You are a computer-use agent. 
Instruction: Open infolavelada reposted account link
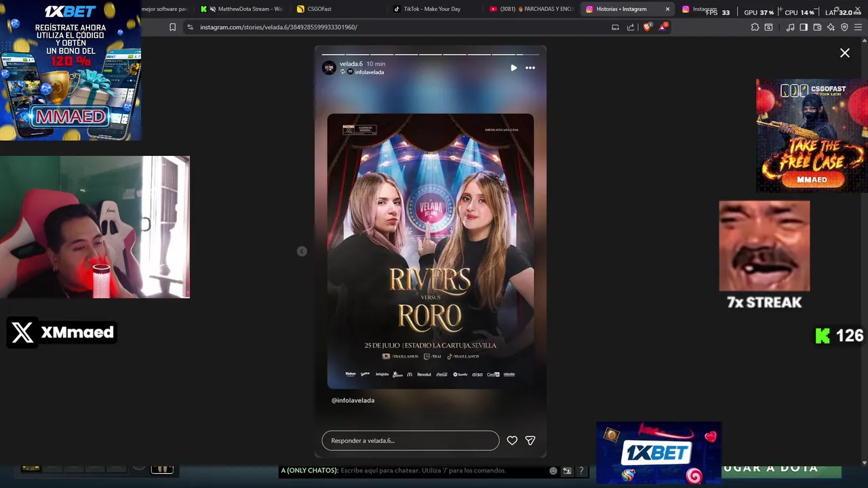pos(370,72)
